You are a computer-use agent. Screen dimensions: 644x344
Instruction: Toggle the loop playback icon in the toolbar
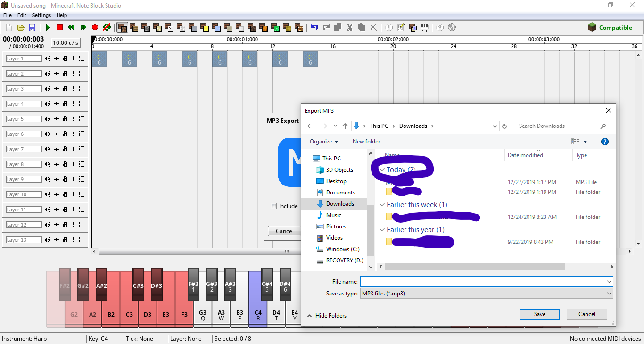[107, 27]
